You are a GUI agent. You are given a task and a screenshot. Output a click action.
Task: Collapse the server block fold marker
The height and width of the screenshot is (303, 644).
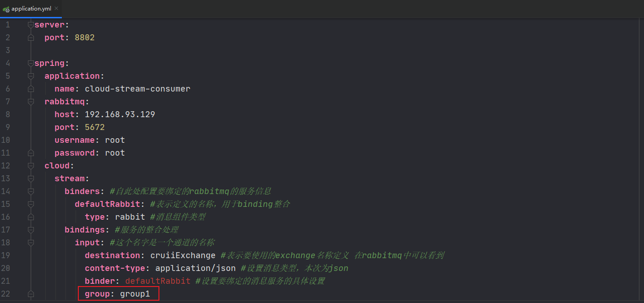(x=31, y=25)
